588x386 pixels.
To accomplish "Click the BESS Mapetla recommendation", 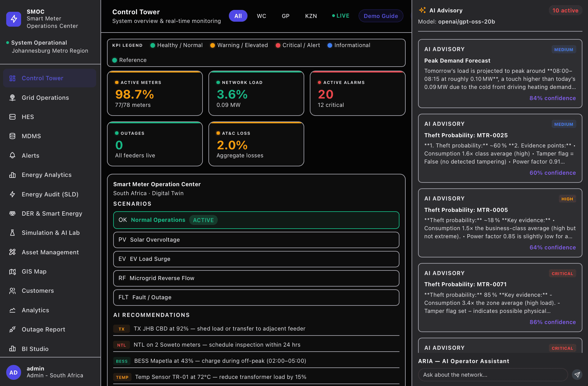I will [256, 361].
